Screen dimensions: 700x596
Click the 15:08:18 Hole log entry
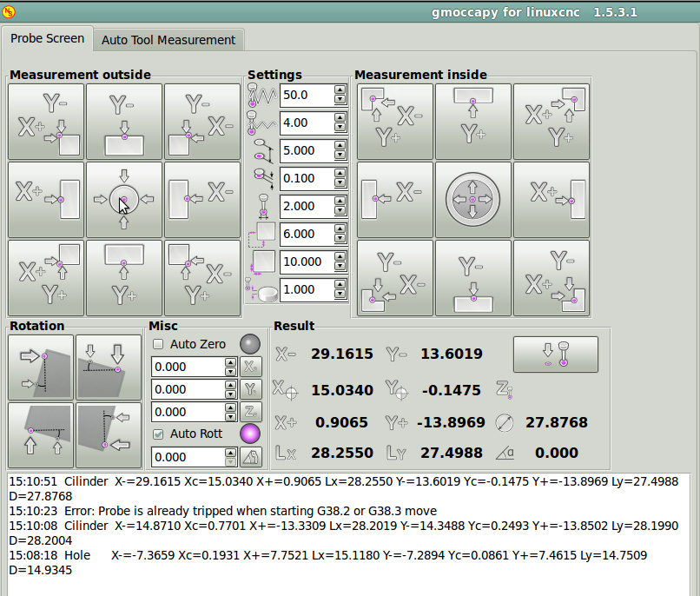point(328,562)
